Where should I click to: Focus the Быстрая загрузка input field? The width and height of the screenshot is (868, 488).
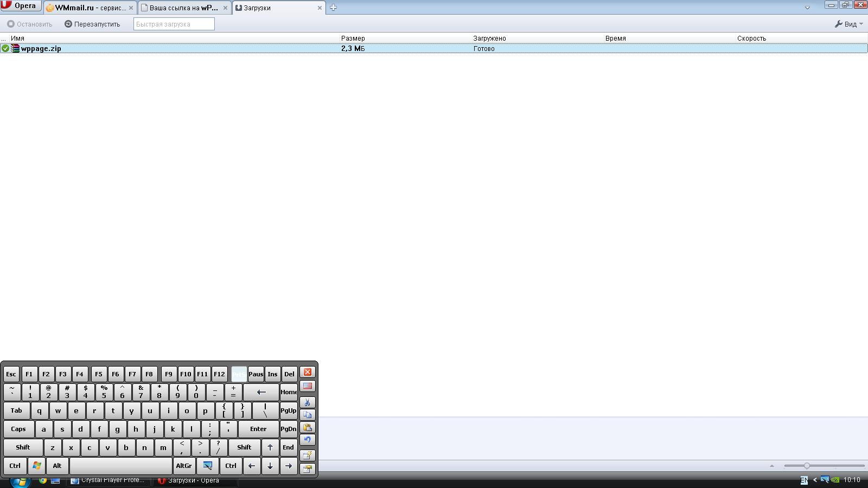174,24
